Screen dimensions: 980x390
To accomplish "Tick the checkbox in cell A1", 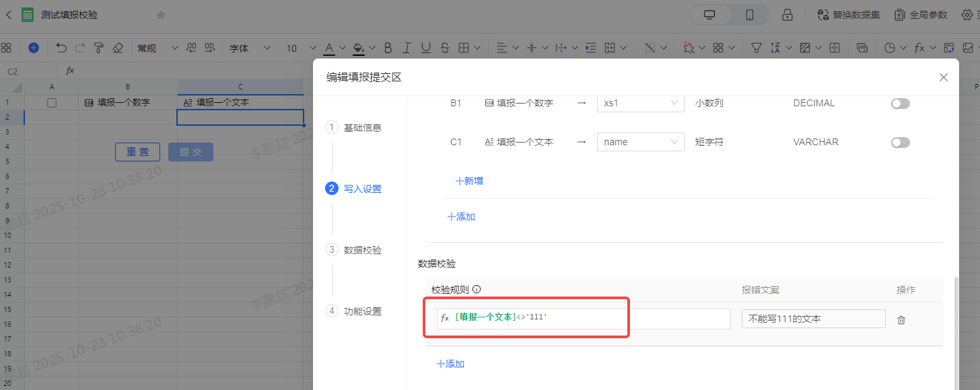I will click(x=52, y=103).
